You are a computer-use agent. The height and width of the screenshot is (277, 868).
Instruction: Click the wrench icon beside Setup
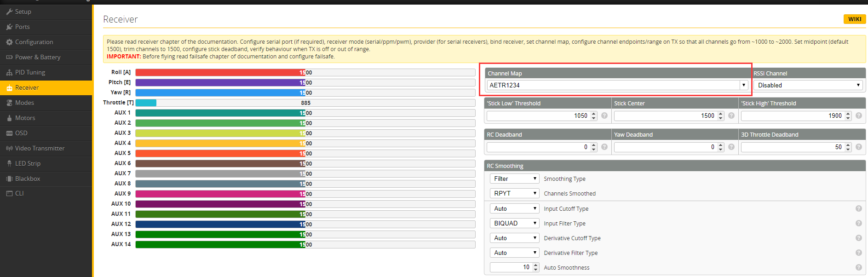(x=9, y=12)
